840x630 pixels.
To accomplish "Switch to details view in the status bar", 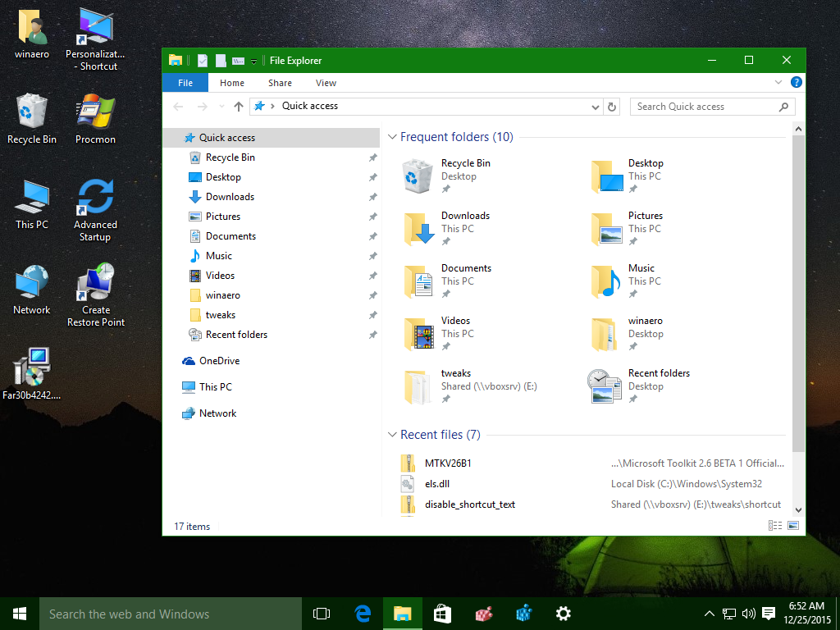I will pyautogui.click(x=775, y=525).
